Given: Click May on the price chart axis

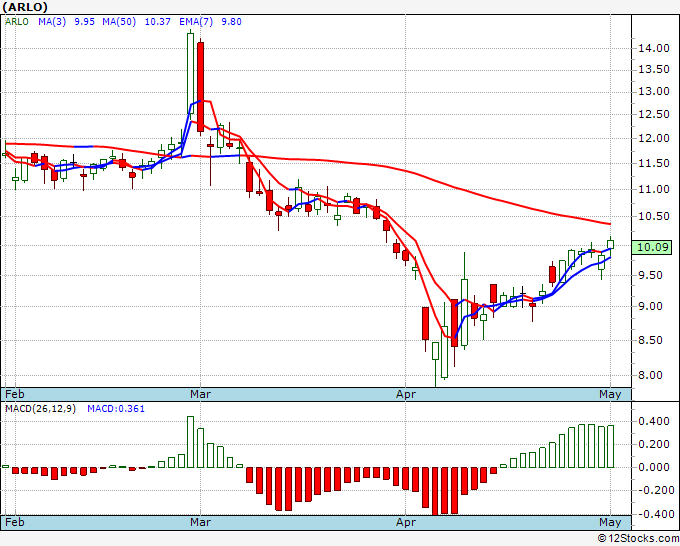Looking at the screenshot, I should coord(610,394).
